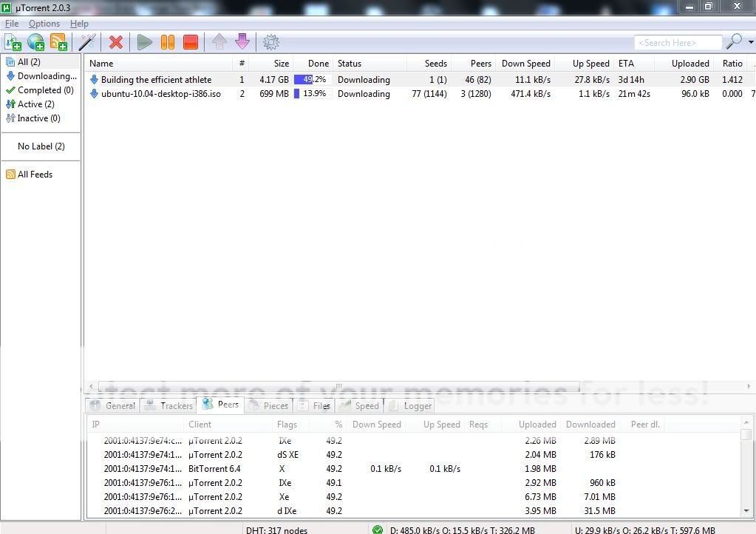
Task: Click Move Down Queue purple arrow icon
Action: click(242, 42)
